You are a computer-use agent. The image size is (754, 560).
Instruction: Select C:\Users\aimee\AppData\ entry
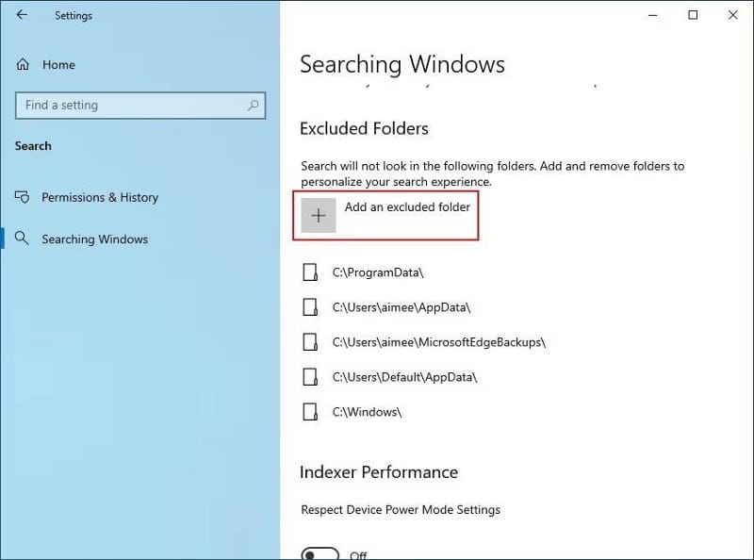[x=402, y=307]
